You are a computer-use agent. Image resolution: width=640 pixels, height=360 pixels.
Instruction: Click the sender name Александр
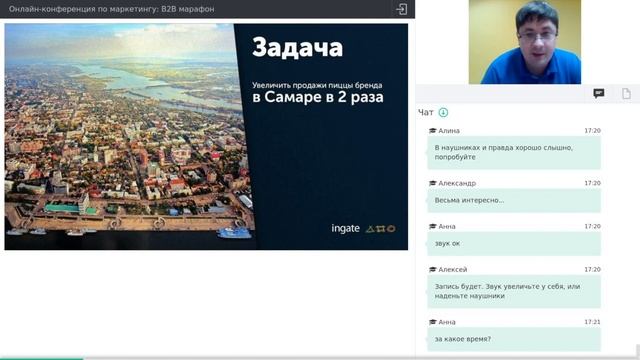point(457,183)
